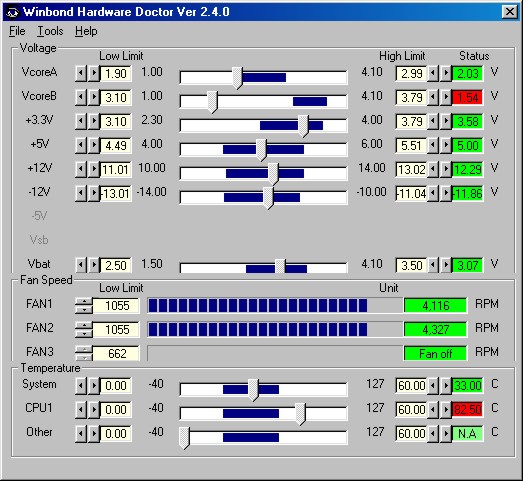Click the CPU1 high limit field 60.00
523x481 pixels.
(x=411, y=410)
